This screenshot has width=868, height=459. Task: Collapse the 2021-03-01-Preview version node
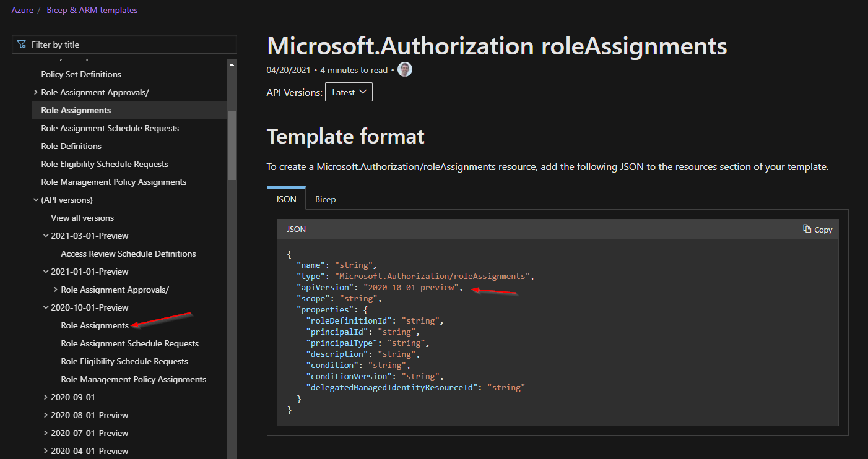click(45, 235)
